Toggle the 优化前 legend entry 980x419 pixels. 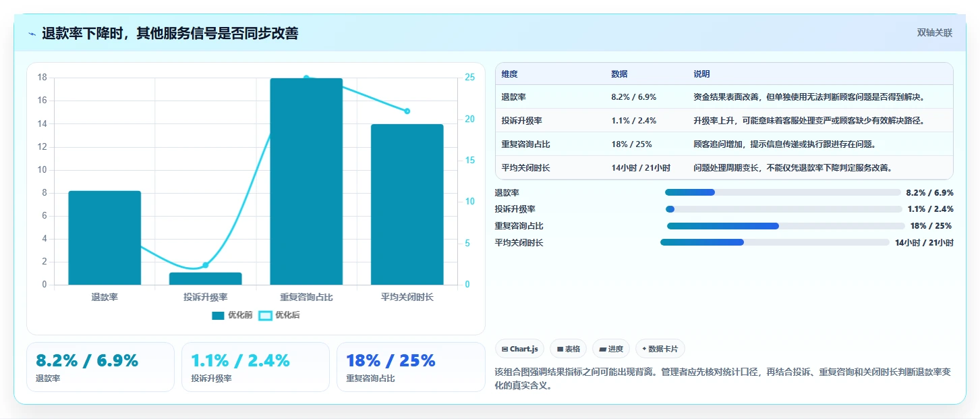pos(232,315)
